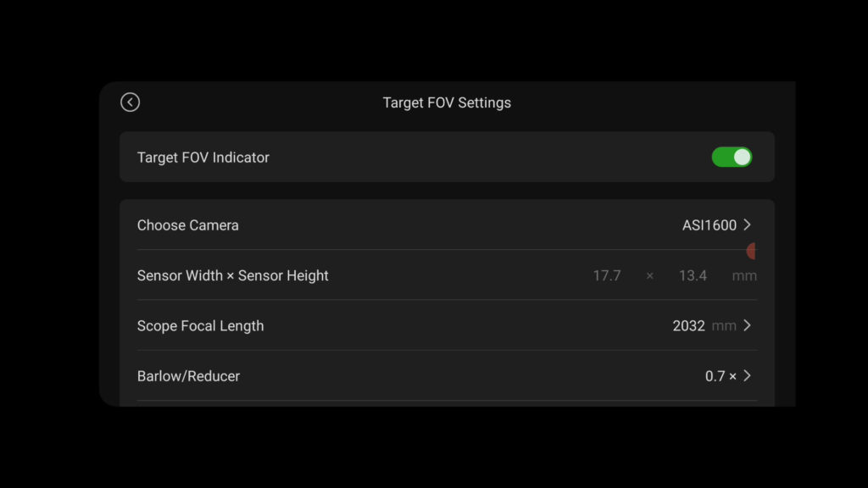Select the Choose Camera row label
Screen dimensions: 868x488
click(187, 225)
